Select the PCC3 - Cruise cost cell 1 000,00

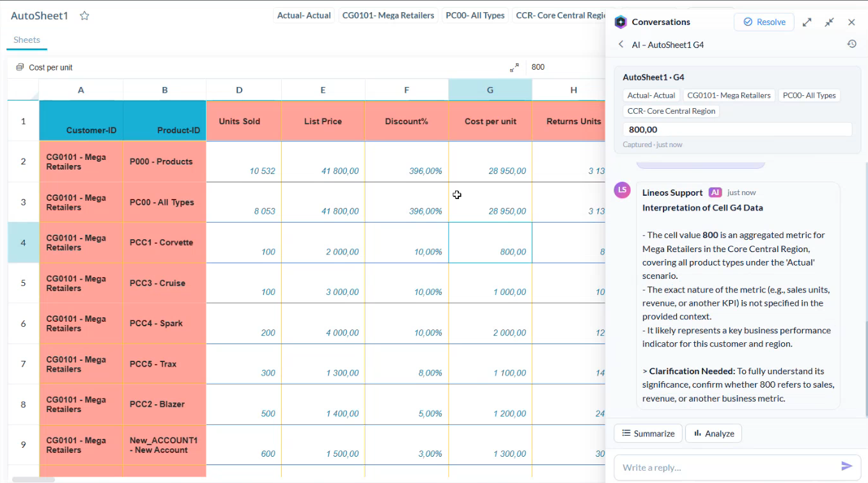(x=490, y=283)
